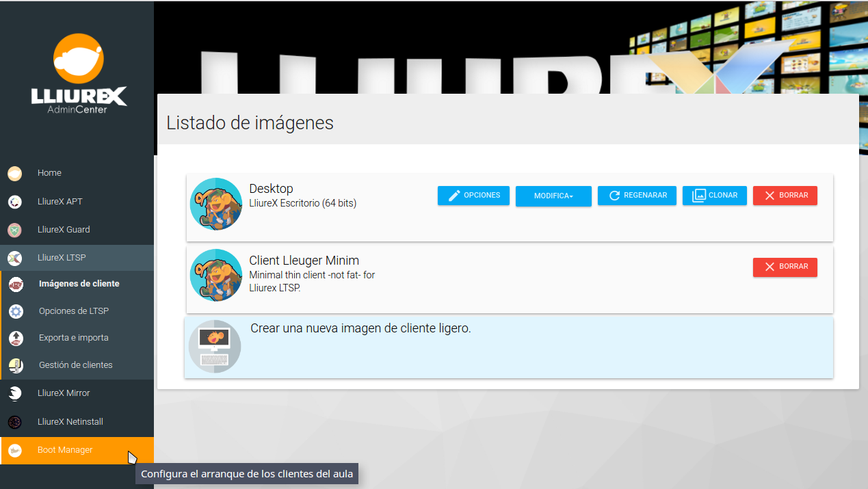
Task: Click the Home sidebar icon
Action: pyautogui.click(x=14, y=174)
